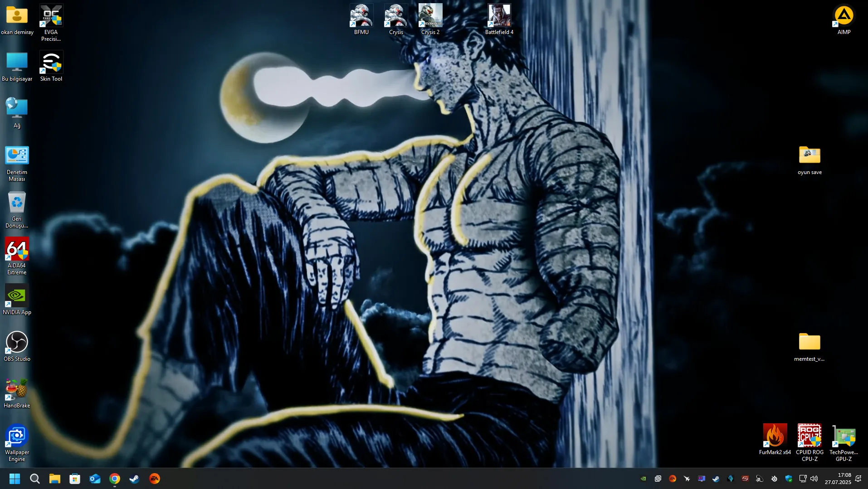Open Google Chrome from taskbar
This screenshot has width=868, height=489.
pos(115,479)
